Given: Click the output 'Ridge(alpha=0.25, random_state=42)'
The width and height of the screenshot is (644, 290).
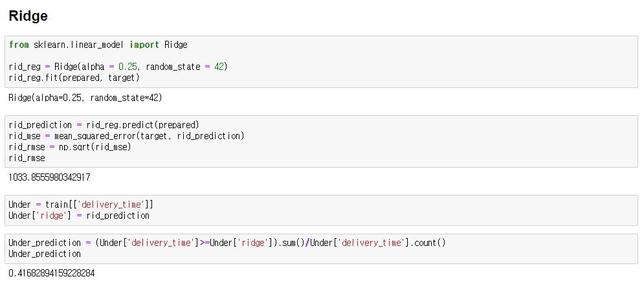Looking at the screenshot, I should click(x=85, y=98).
